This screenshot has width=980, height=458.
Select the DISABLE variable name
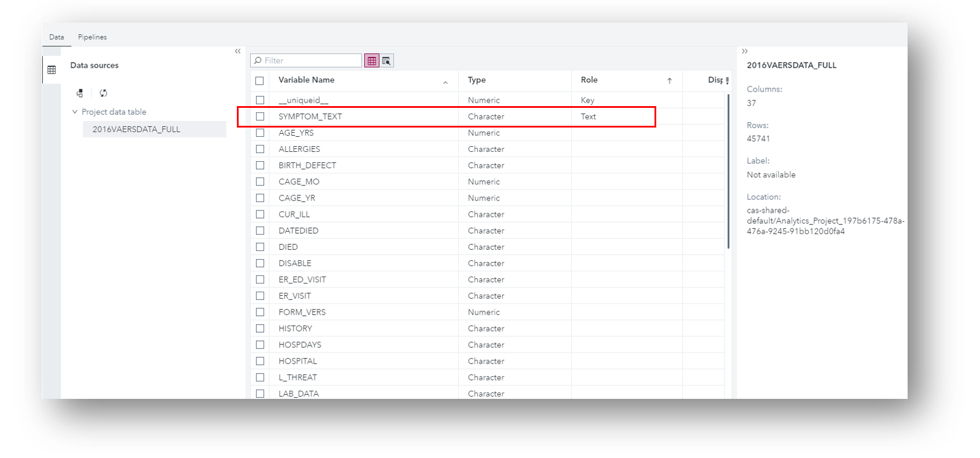point(295,263)
